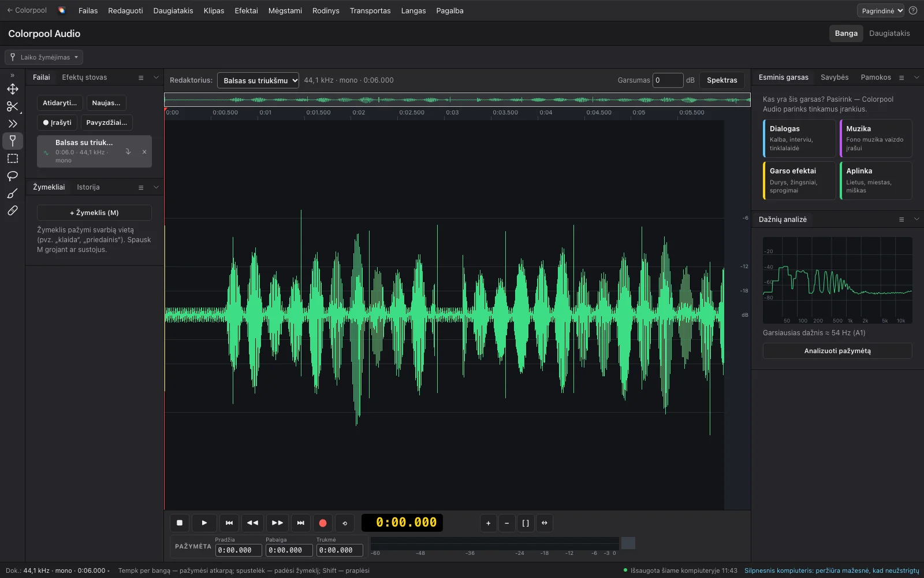Click the Analizuoti pažymėtą button

click(837, 351)
